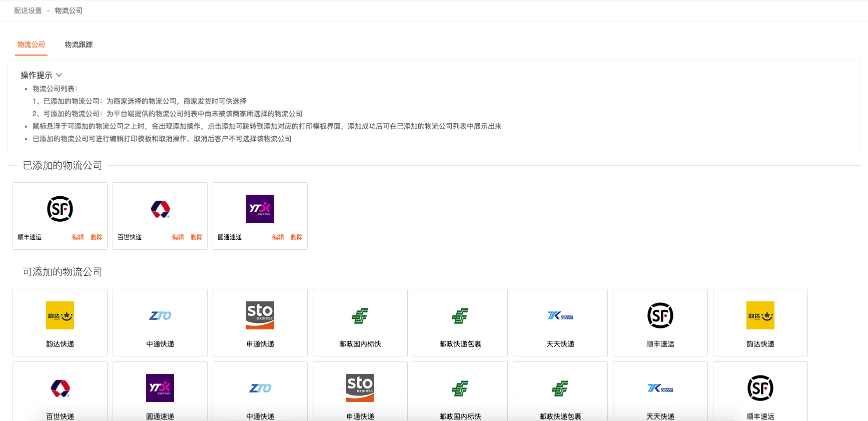Click the 邮政国内标快 label in the first addable row

(360, 344)
